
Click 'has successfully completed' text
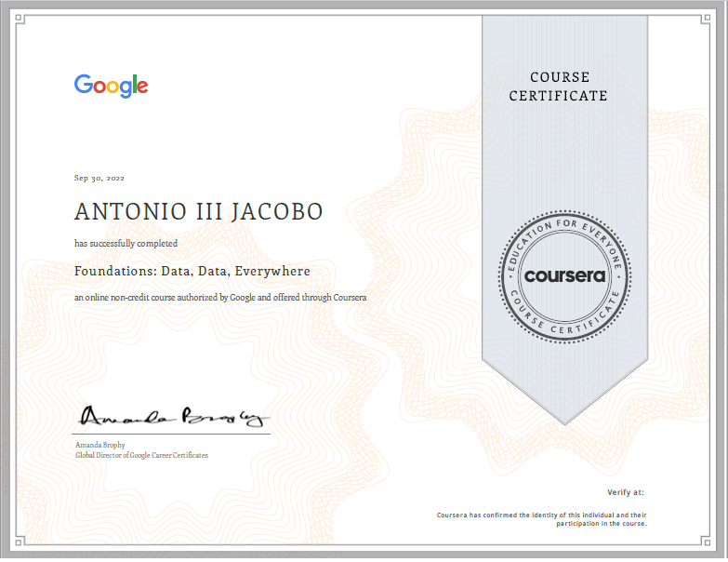pyautogui.click(x=126, y=244)
